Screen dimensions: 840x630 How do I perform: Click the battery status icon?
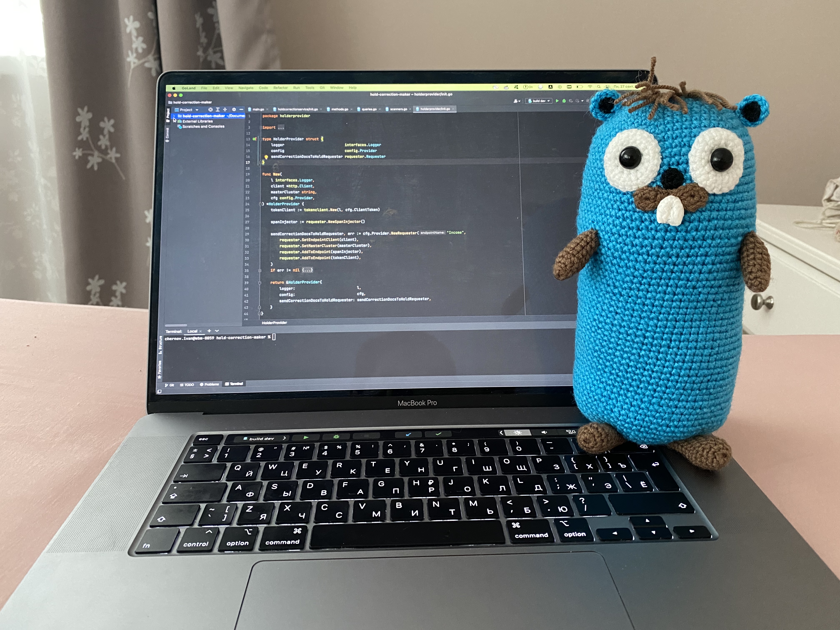coord(580,87)
